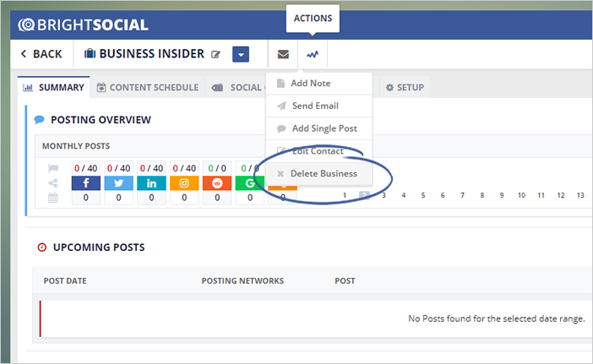Pick Add Single Post from menu
Image resolution: width=593 pixels, height=364 pixels.
(324, 128)
